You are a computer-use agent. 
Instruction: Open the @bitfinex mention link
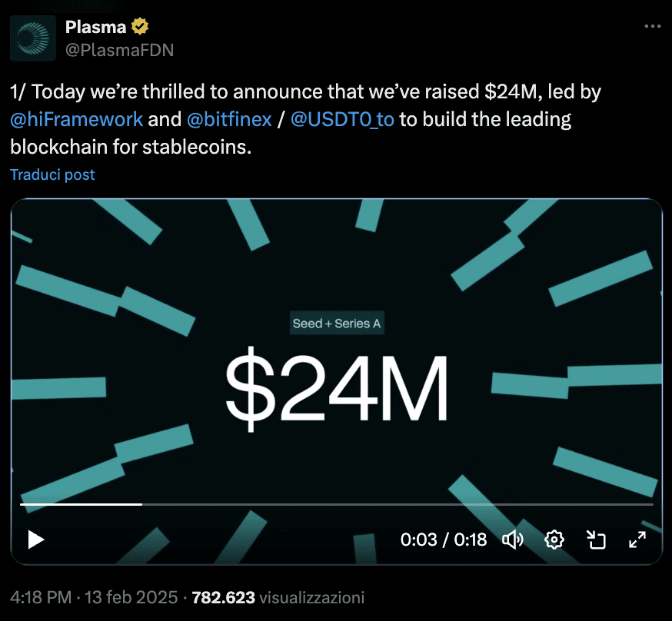(x=229, y=119)
